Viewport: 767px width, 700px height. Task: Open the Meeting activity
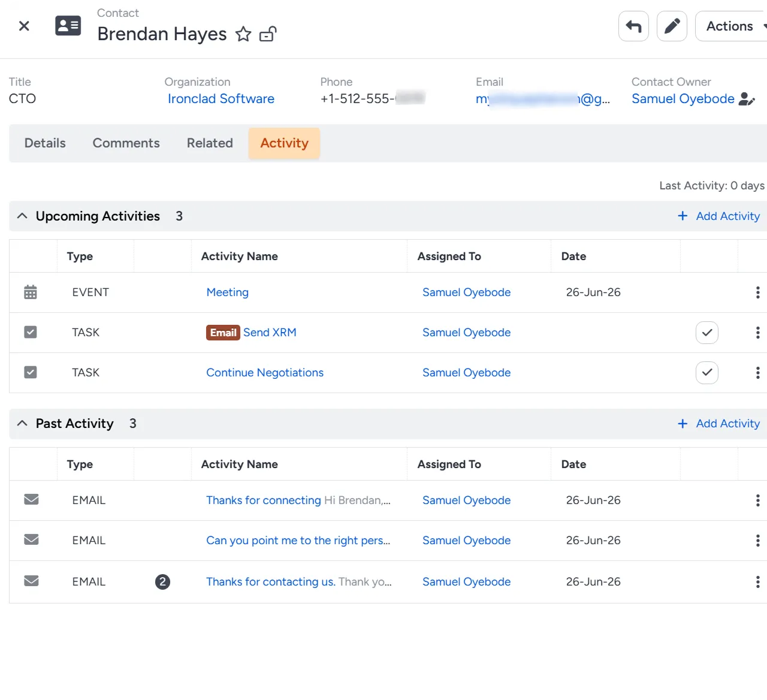pos(228,292)
